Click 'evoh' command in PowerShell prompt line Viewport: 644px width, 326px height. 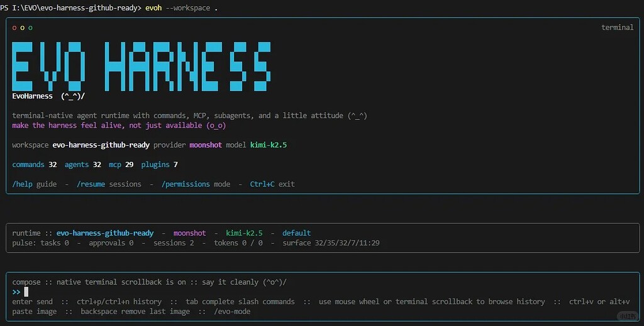click(x=153, y=8)
